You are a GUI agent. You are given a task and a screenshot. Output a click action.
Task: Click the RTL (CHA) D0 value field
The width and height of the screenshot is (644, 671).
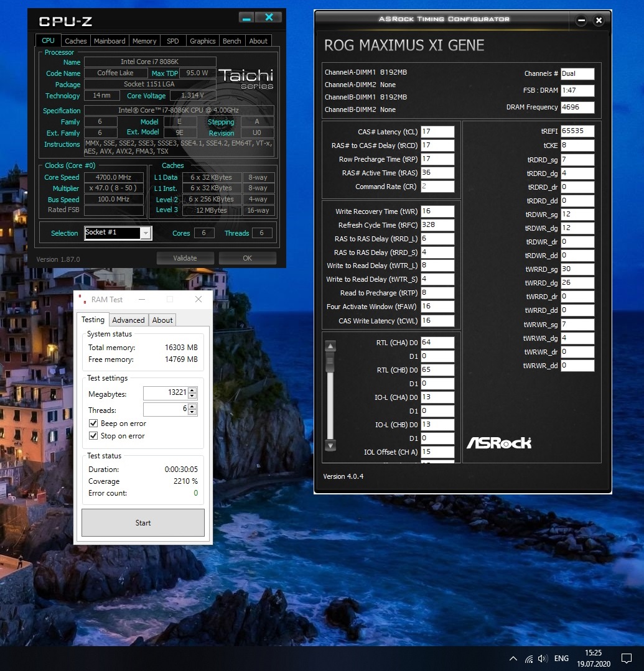[x=437, y=343]
